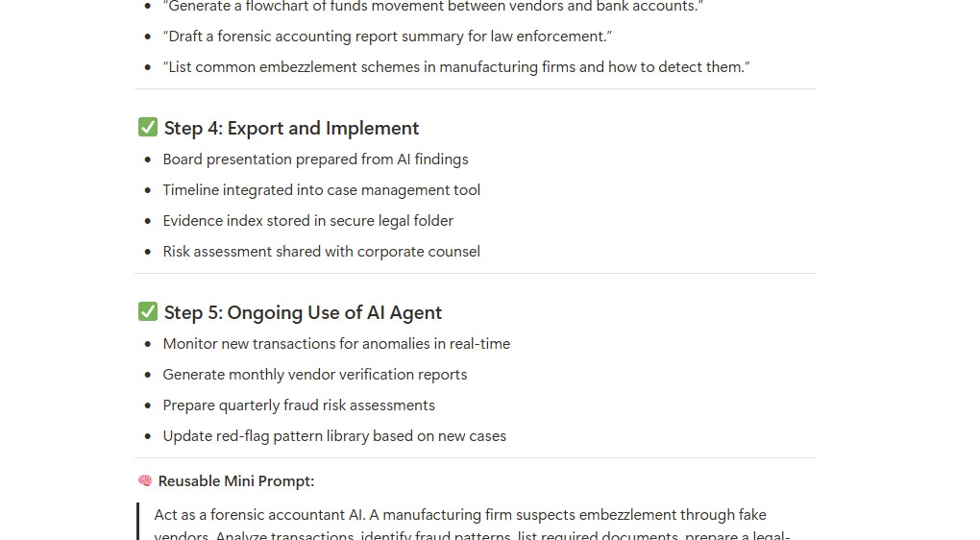Click the List common embezzlement schemes prompt

click(x=456, y=67)
